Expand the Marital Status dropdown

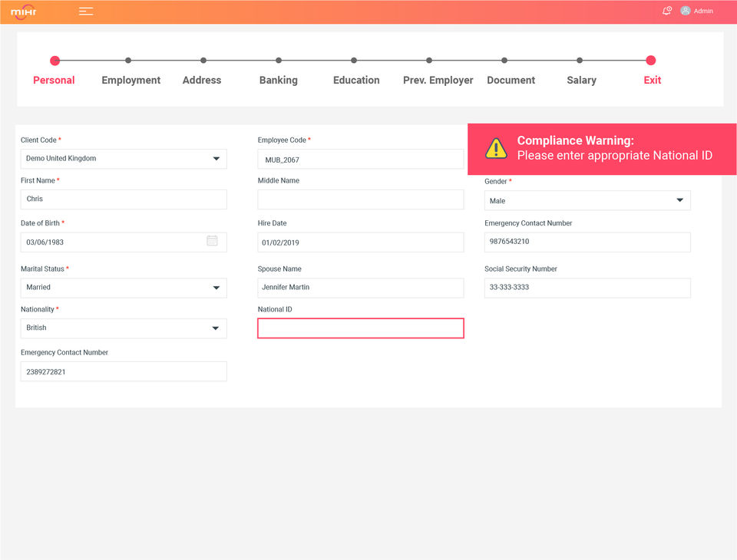pos(216,288)
